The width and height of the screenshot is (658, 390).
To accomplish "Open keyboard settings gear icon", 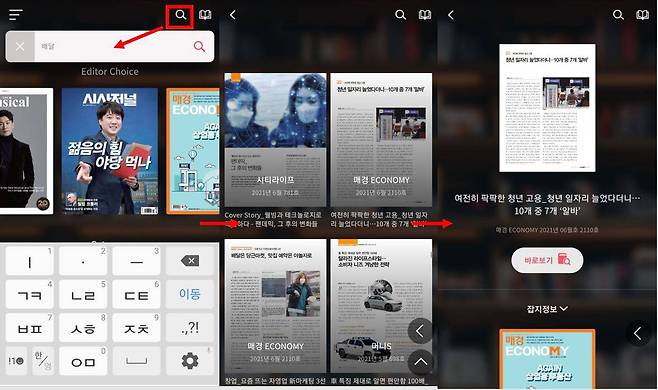I will 190,361.
